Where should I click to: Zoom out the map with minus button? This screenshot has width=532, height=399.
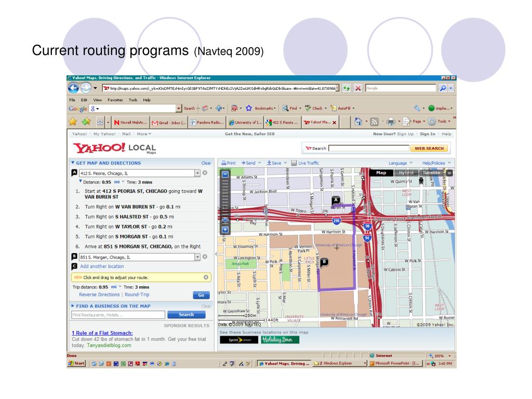point(225,175)
